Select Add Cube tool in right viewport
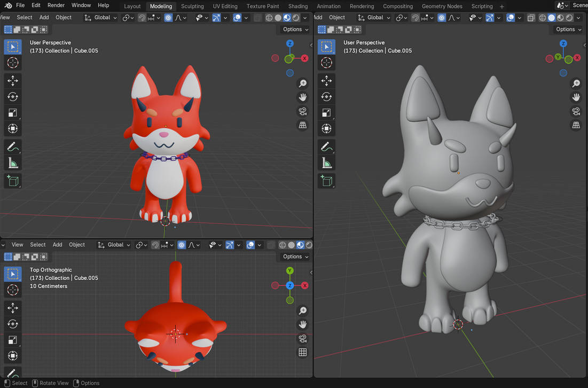This screenshot has width=588, height=388. (326, 181)
